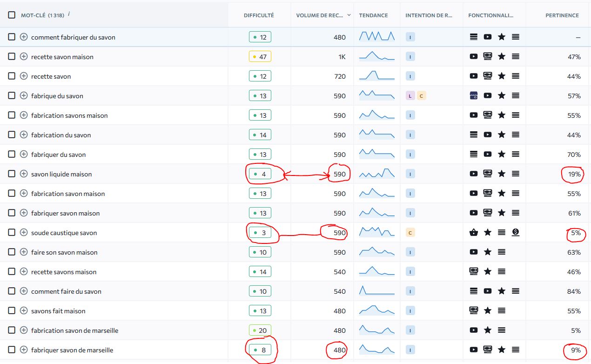This screenshot has height=364, width=591.
Task: Click the info icon beside the MOT-CLÉ header
Action: (x=68, y=13)
